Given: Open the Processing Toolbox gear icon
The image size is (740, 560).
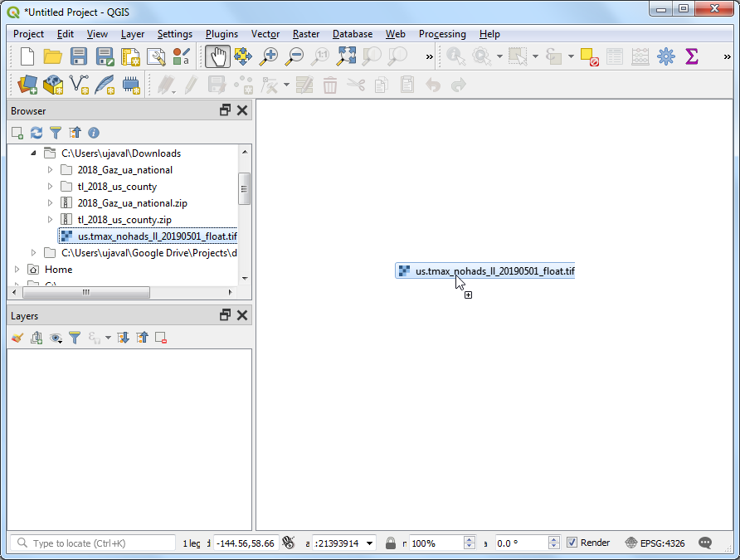Looking at the screenshot, I should pyautogui.click(x=665, y=56).
